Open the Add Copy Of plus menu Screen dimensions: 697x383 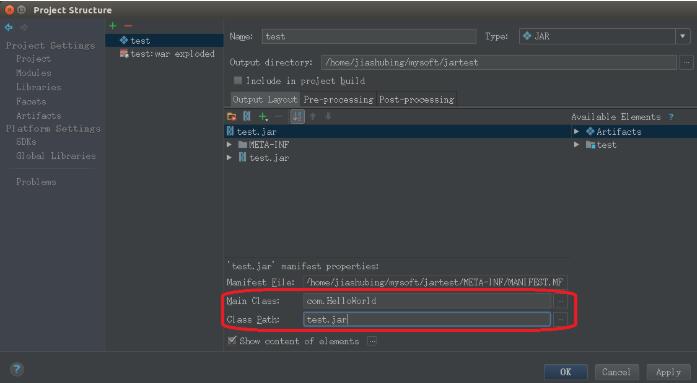coord(263,117)
